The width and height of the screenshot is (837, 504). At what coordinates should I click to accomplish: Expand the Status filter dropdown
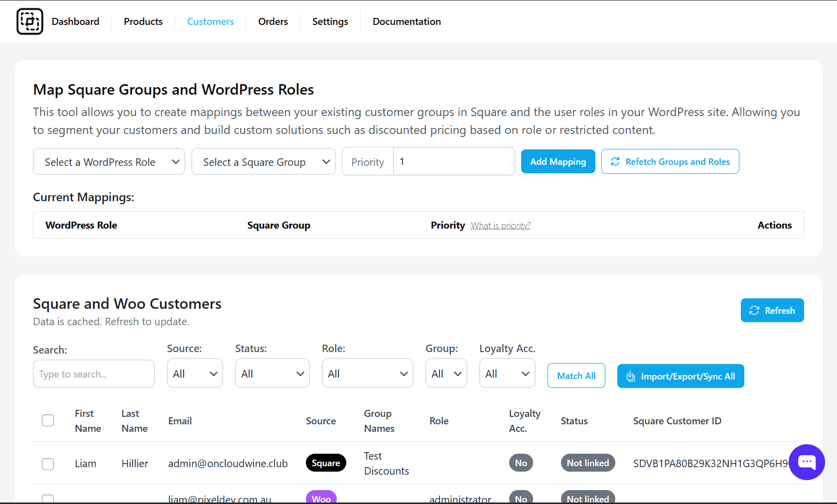tap(273, 374)
